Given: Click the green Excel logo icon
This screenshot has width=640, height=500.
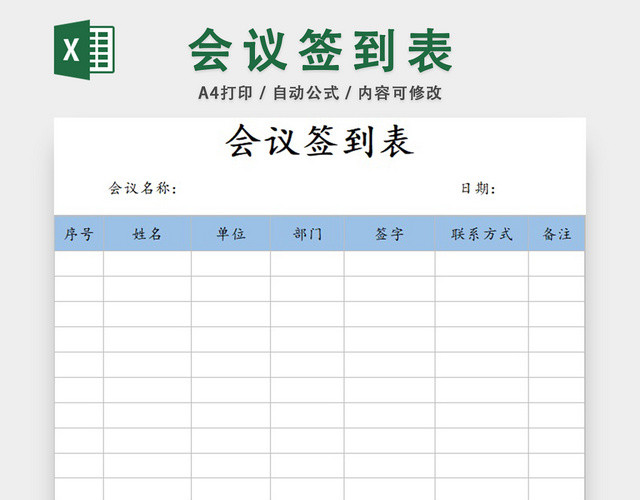Looking at the screenshot, I should coord(84,50).
